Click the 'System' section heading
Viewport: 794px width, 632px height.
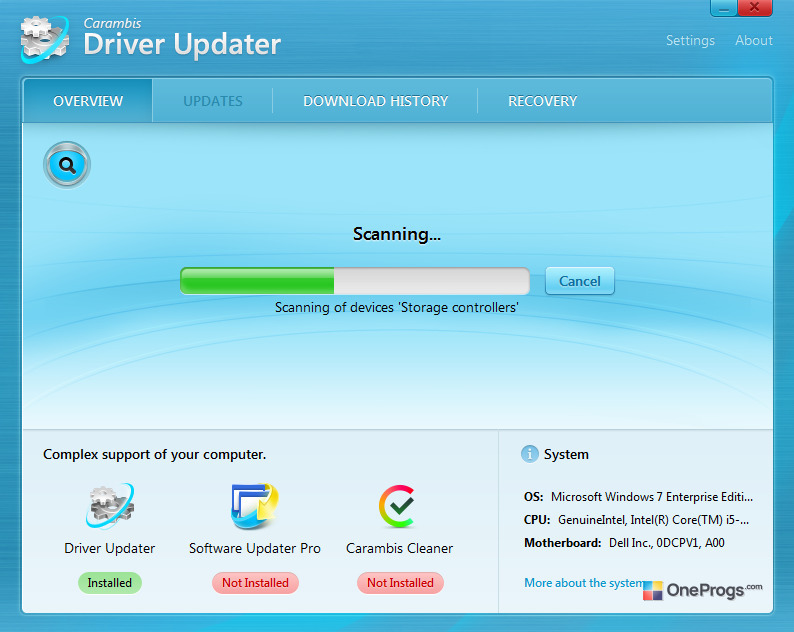(x=566, y=454)
